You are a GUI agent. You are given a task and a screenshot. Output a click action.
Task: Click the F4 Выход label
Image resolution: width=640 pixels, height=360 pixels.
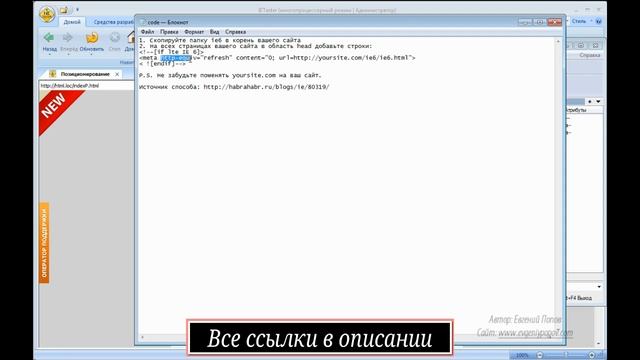580,298
